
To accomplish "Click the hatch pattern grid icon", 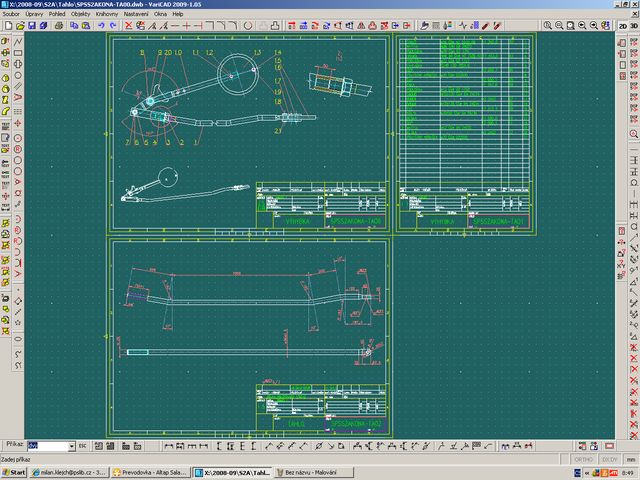I will (436, 26).
